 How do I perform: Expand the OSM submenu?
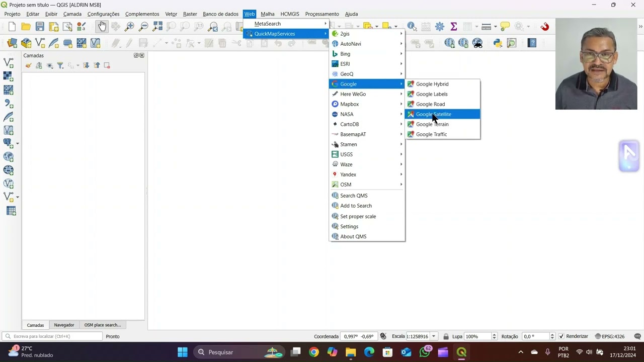pos(367,185)
